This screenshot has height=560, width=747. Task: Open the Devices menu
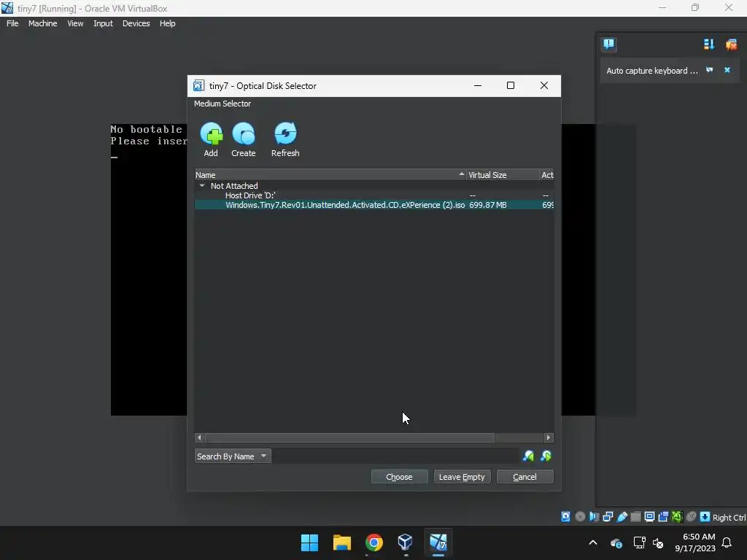pyautogui.click(x=136, y=23)
